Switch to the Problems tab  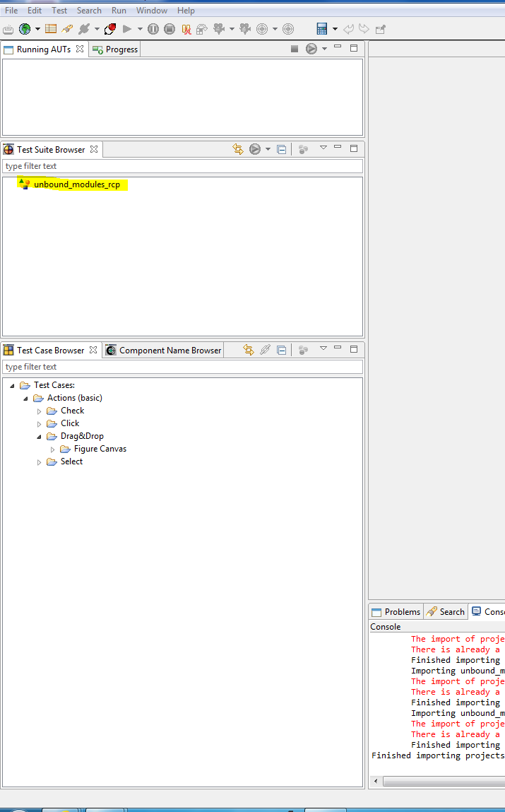point(396,612)
